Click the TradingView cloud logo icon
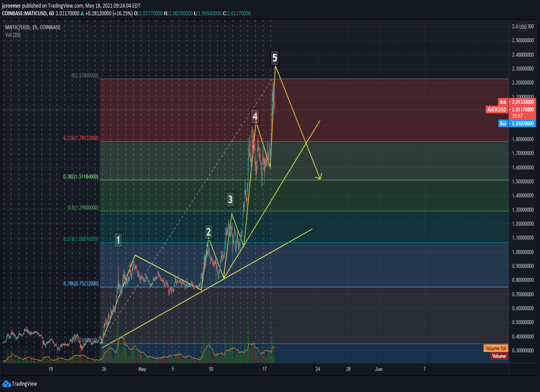Image resolution: width=540 pixels, height=392 pixels. tap(6, 384)
